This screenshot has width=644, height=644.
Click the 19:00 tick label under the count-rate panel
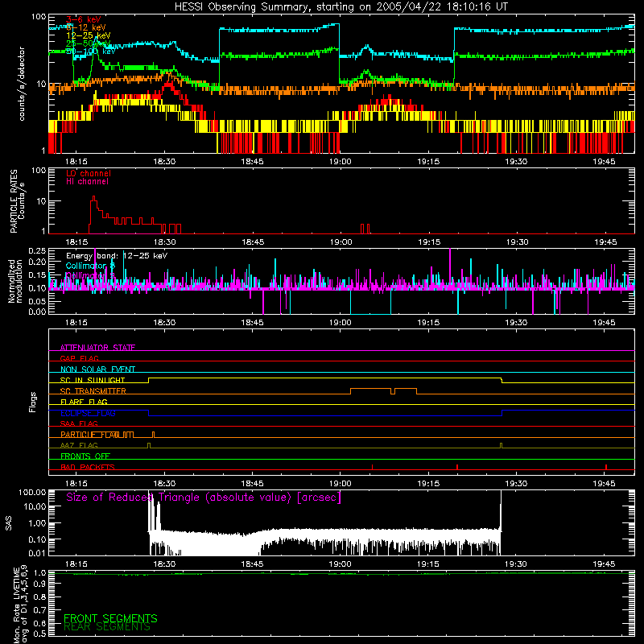click(x=340, y=162)
